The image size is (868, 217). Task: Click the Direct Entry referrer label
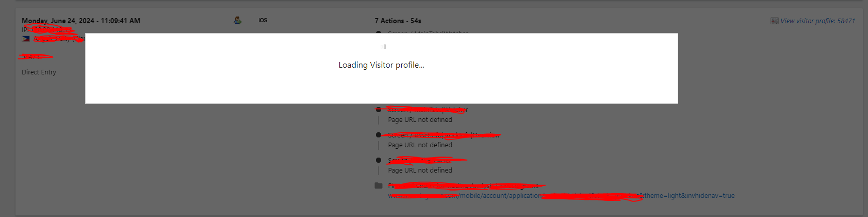point(39,72)
